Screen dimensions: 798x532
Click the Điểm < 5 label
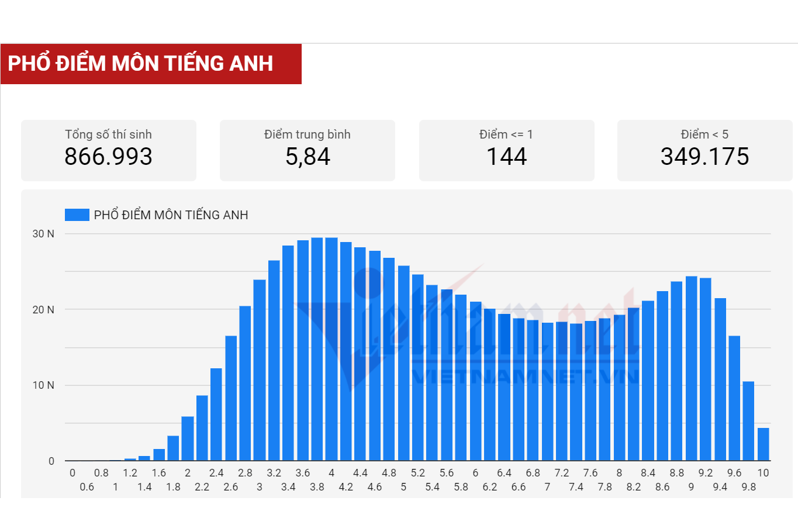click(704, 134)
